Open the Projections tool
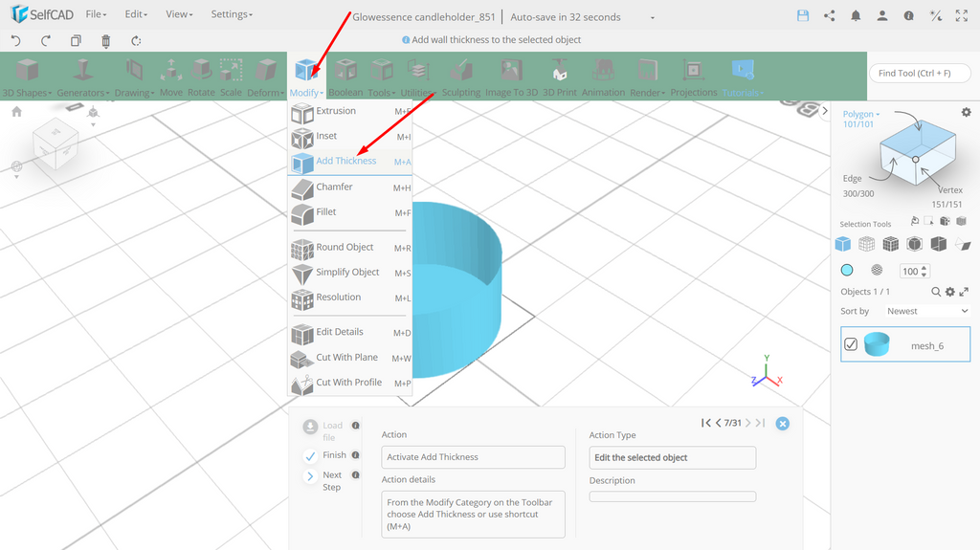 694,77
